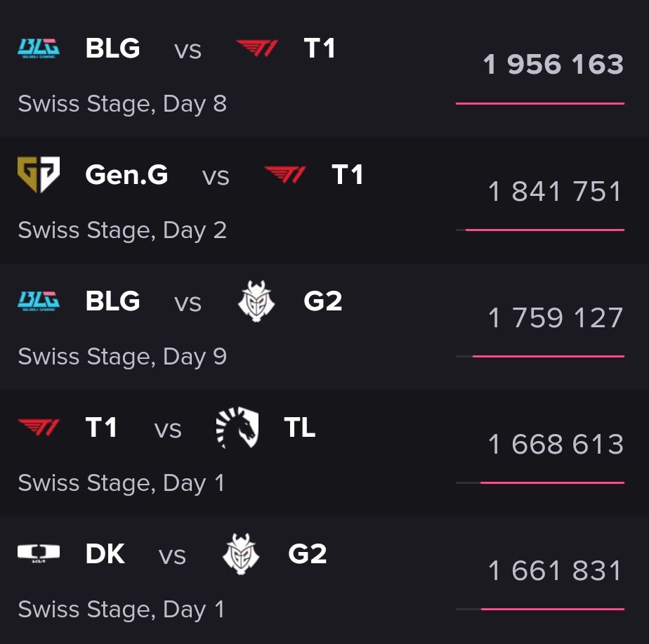Click the BLG logo in the BLG vs T1 match
This screenshot has width=649, height=644.
click(39, 48)
